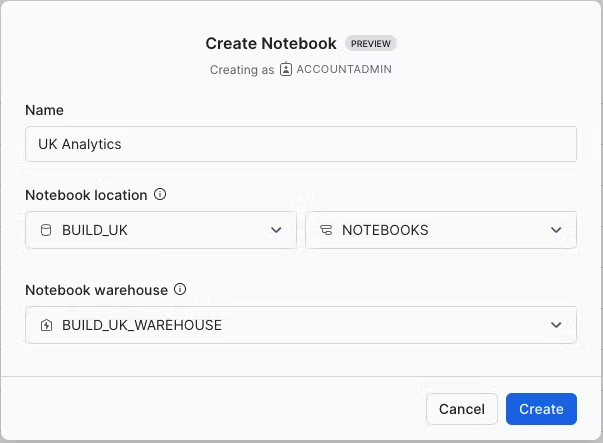Open the BUILD_UK_WAREHOUSE selector text
603x443 pixels.
coord(142,325)
